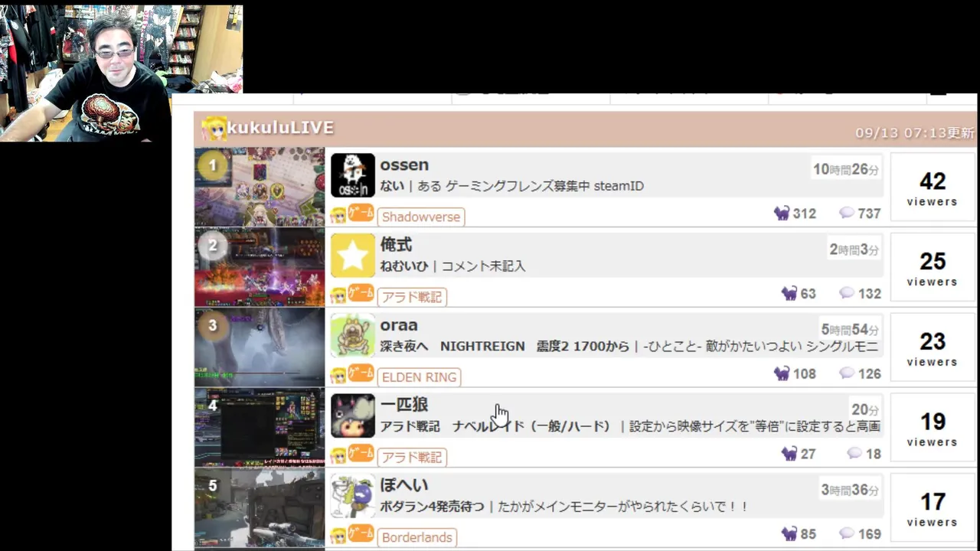
Task: Click the purple visitor icon showing 85
Action: pos(789,533)
